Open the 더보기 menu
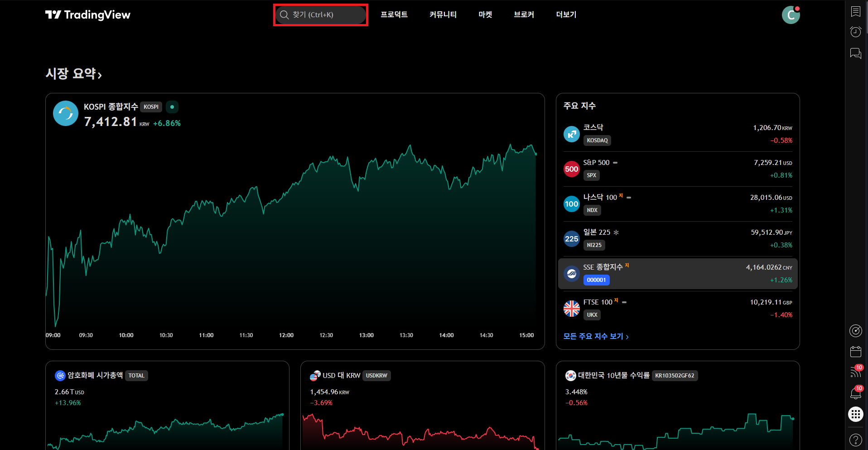This screenshot has height=450, width=868. click(x=566, y=15)
